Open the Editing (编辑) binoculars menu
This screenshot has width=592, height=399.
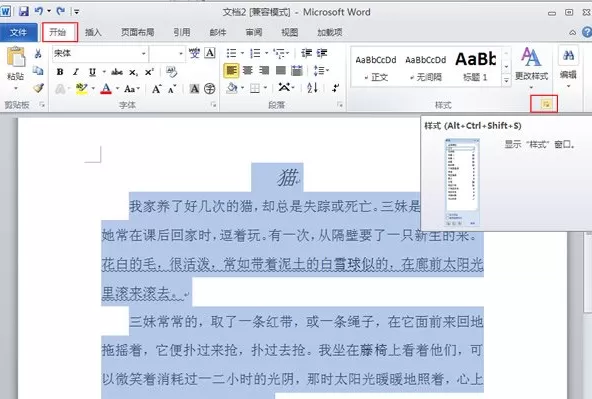[568, 68]
